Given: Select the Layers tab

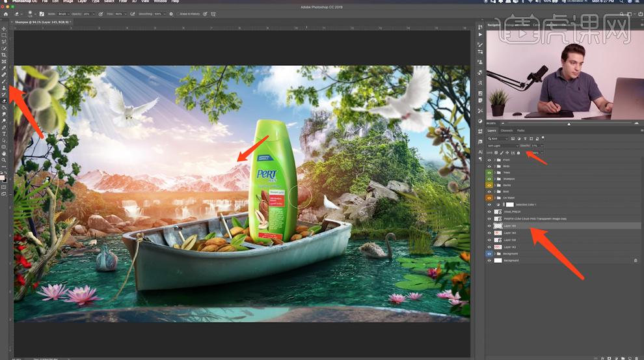Looking at the screenshot, I should tap(492, 131).
